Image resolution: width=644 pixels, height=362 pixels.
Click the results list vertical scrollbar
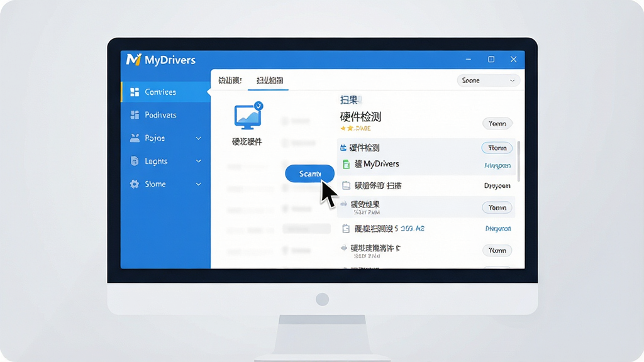pos(518,162)
